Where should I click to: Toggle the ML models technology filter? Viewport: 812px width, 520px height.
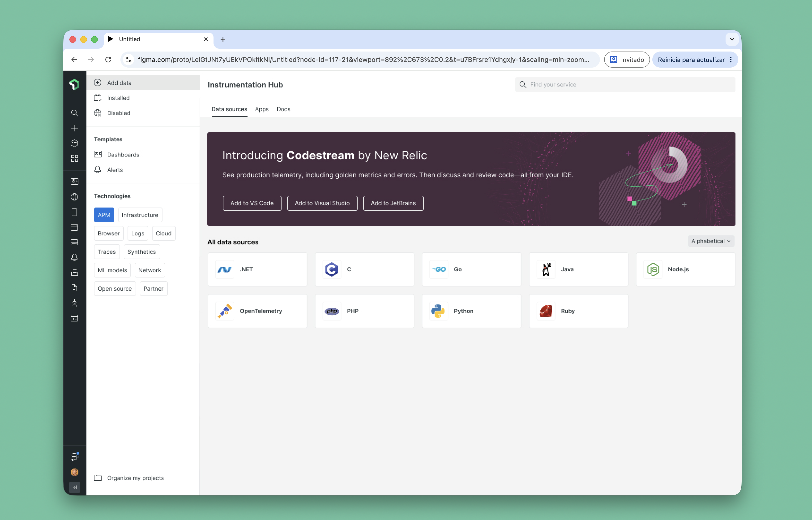[x=112, y=270]
